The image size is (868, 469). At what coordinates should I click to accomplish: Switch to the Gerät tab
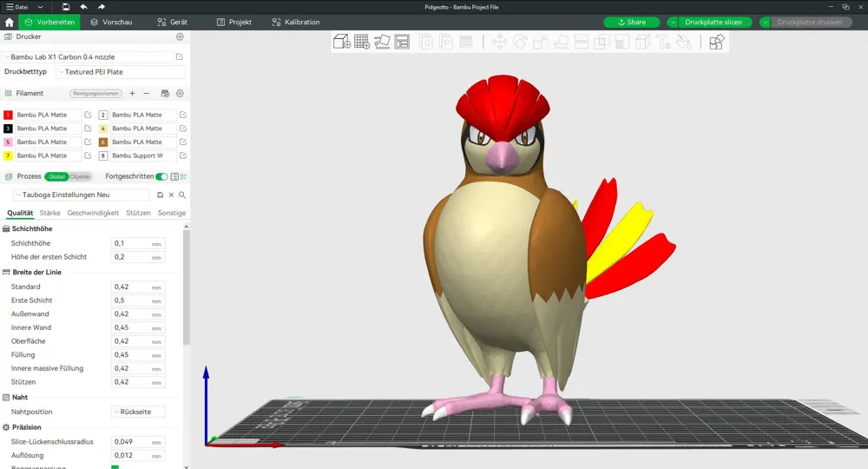172,23
